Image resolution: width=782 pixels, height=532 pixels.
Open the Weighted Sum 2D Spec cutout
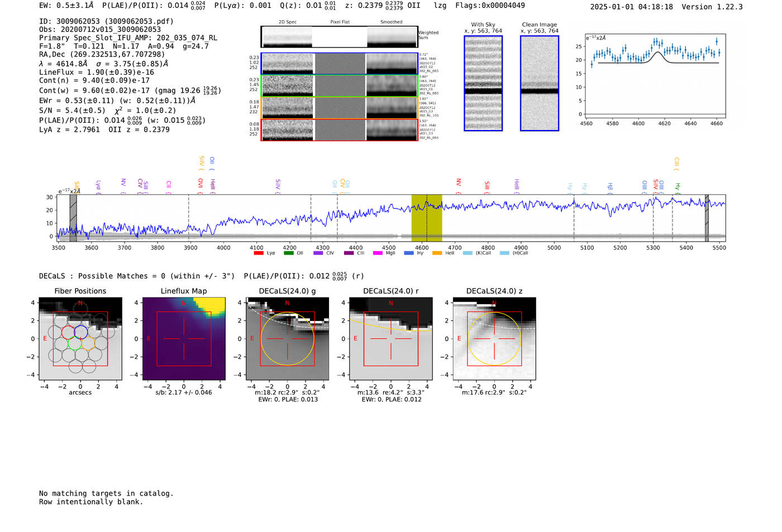tap(287, 37)
